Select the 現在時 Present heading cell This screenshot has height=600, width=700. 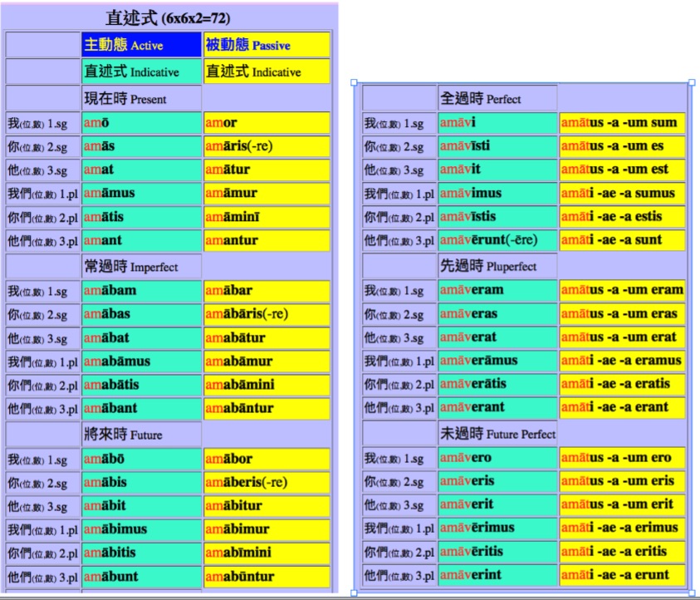[141, 98]
